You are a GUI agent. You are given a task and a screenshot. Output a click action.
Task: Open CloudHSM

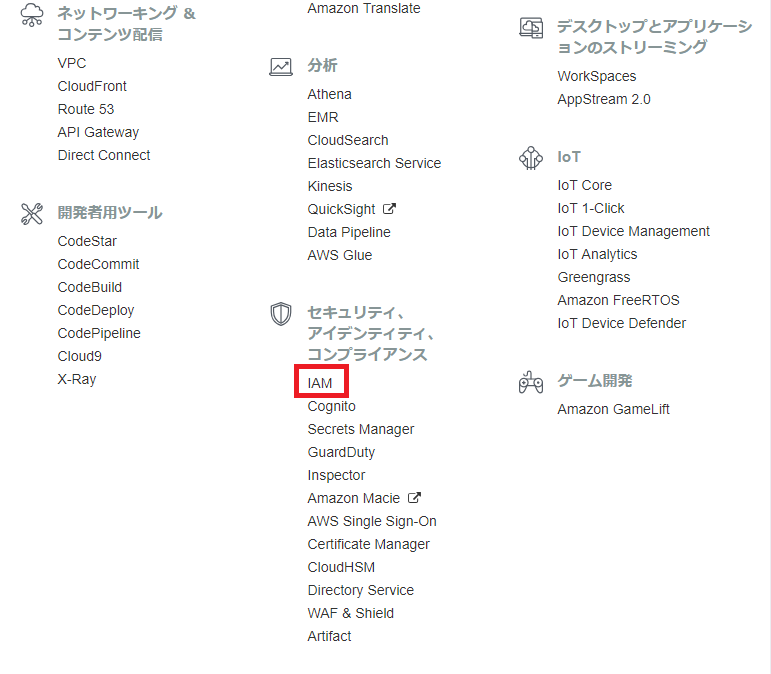coord(341,567)
